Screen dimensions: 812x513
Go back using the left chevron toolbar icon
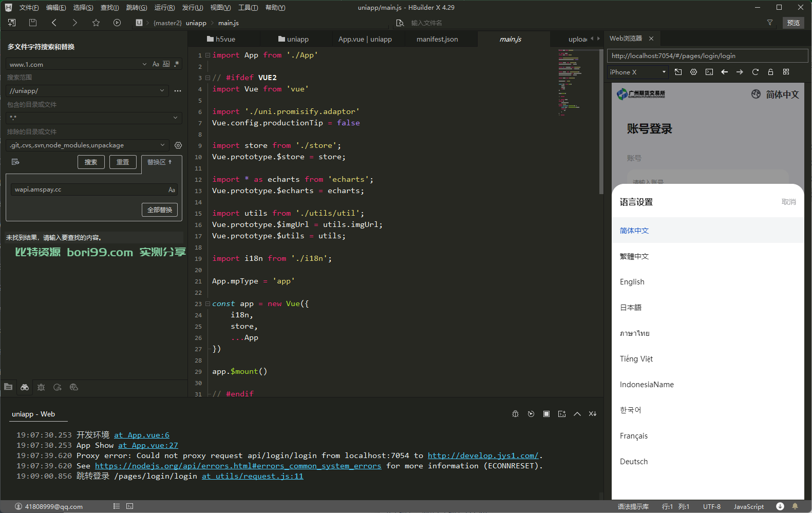(x=54, y=23)
